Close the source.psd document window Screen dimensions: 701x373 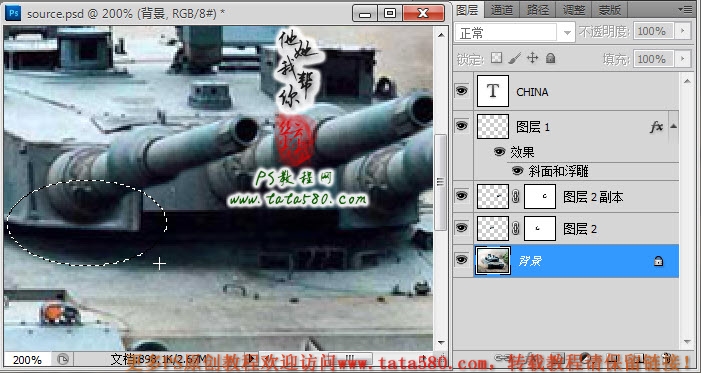tap(423, 13)
